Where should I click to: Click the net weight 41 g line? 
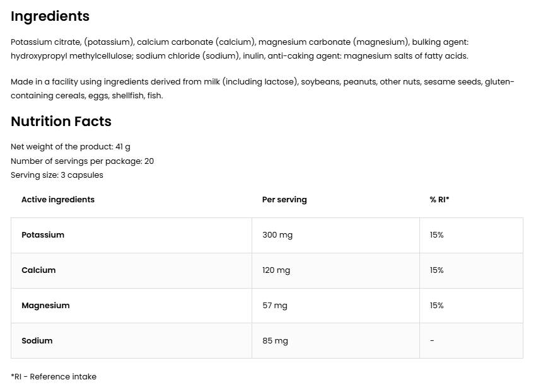71,147
